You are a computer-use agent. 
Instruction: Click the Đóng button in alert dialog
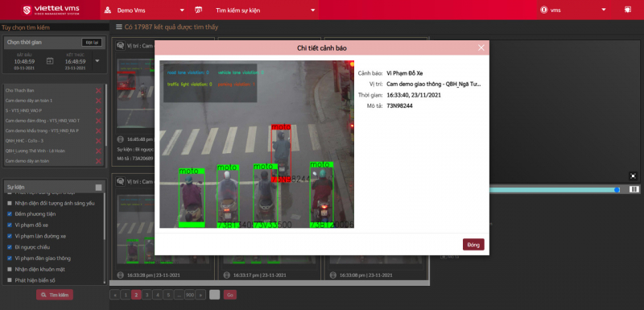[473, 245]
